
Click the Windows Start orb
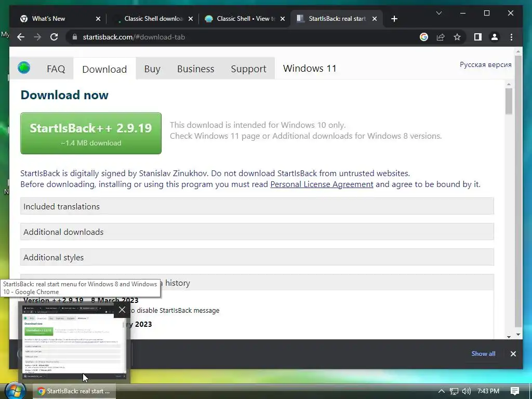coord(15,391)
